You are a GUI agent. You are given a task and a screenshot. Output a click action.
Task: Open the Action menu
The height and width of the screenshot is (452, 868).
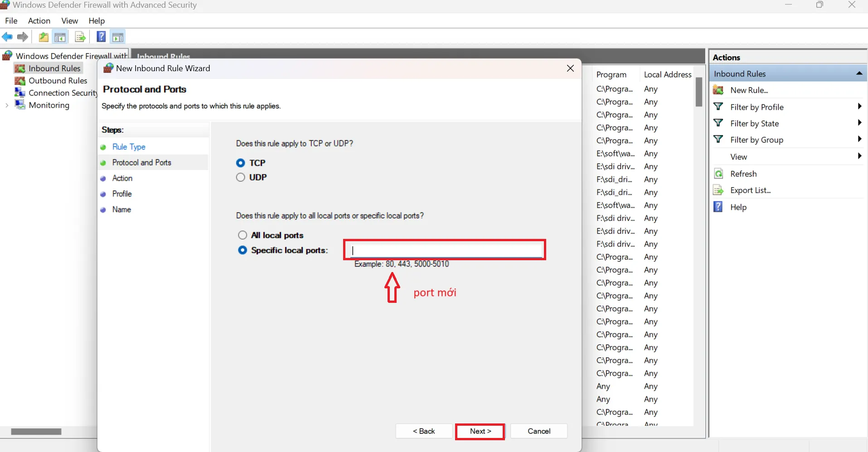39,21
